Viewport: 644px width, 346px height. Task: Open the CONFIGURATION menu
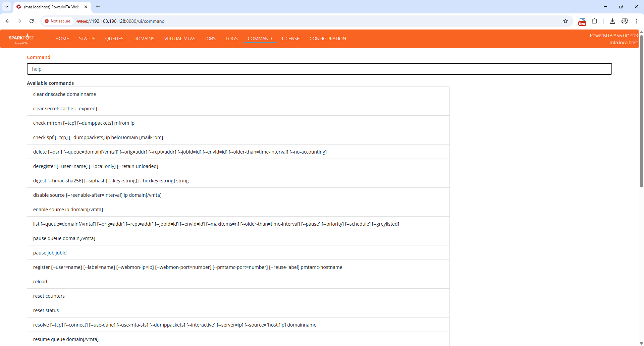tap(328, 39)
